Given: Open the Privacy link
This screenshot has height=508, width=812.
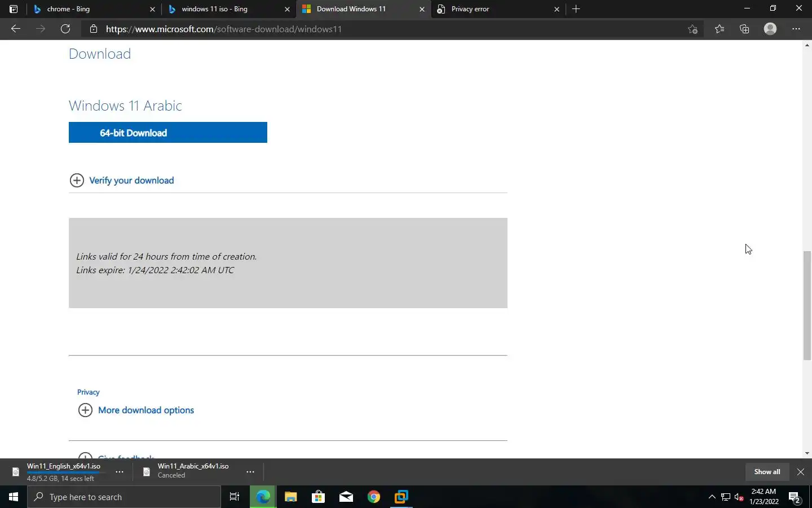Looking at the screenshot, I should pos(88,392).
